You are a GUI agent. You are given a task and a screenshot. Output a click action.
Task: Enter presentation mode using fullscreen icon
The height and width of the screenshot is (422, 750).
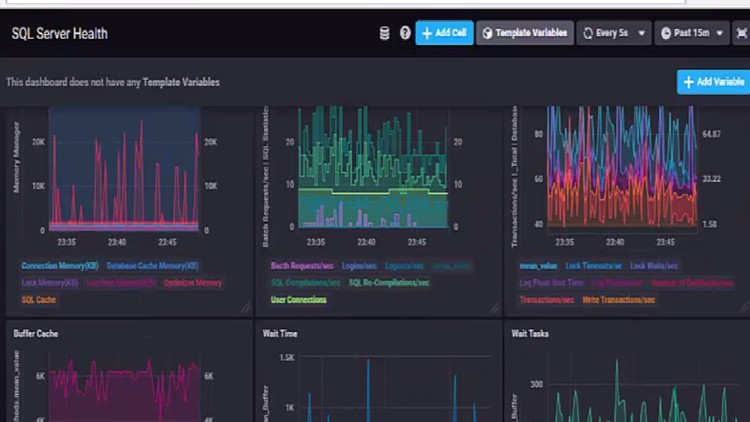point(741,33)
